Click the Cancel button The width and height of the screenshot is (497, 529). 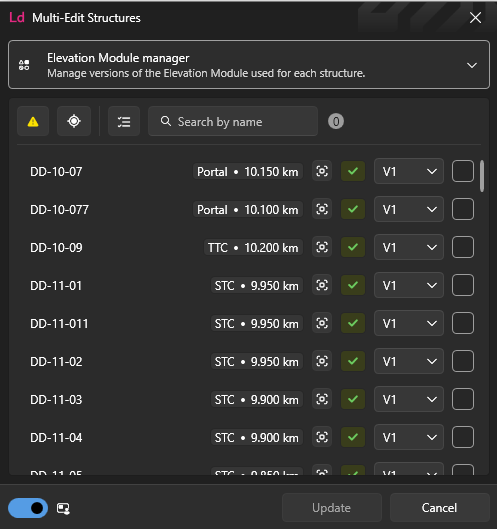point(439,508)
